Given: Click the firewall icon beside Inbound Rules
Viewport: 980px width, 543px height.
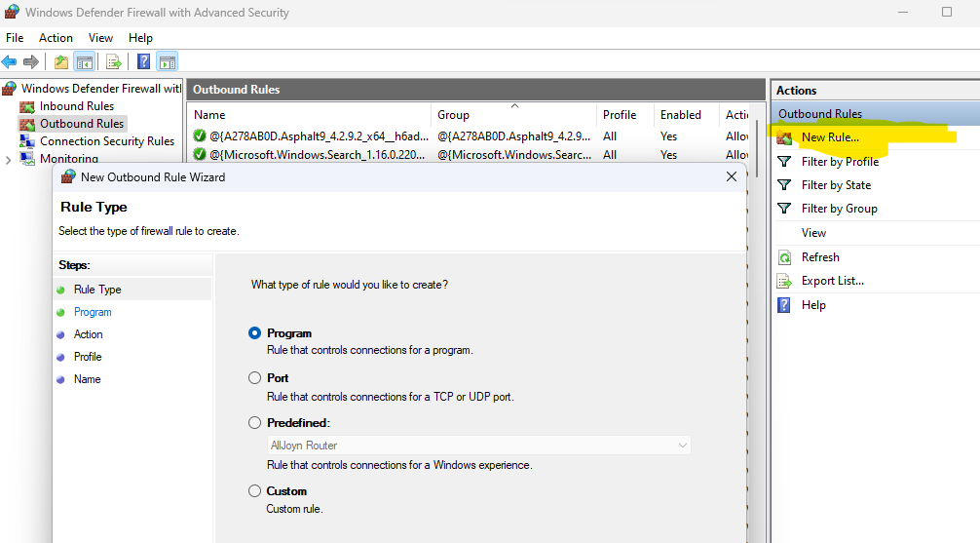Looking at the screenshot, I should click(27, 106).
